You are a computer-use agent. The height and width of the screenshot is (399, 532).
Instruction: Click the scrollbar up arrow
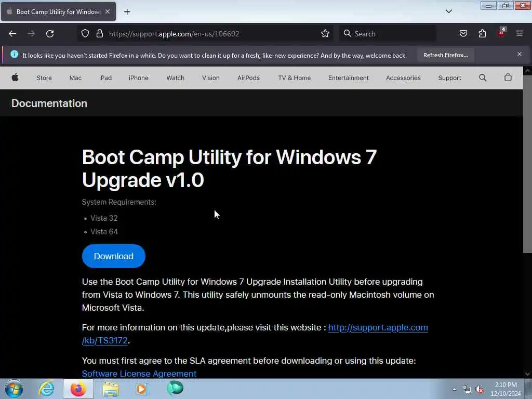coord(527,71)
